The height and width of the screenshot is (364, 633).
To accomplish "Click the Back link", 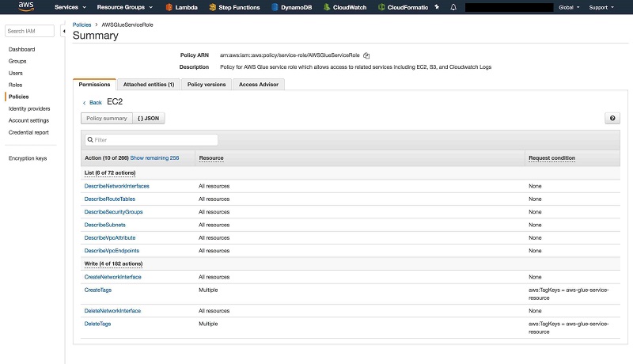I will point(95,103).
